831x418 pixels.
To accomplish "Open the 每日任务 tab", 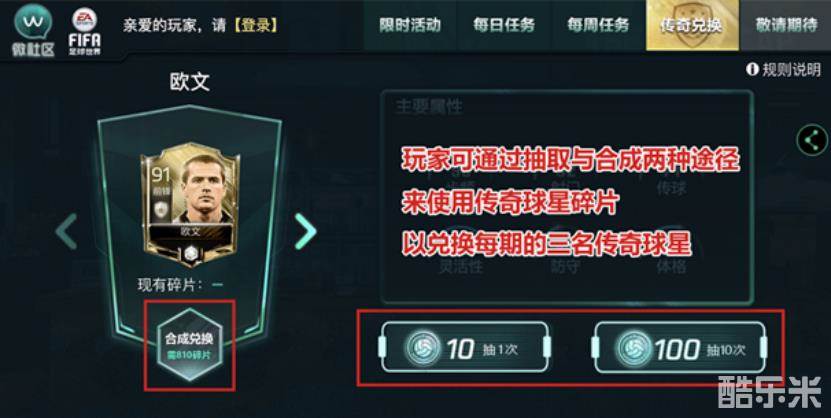I will click(x=503, y=25).
